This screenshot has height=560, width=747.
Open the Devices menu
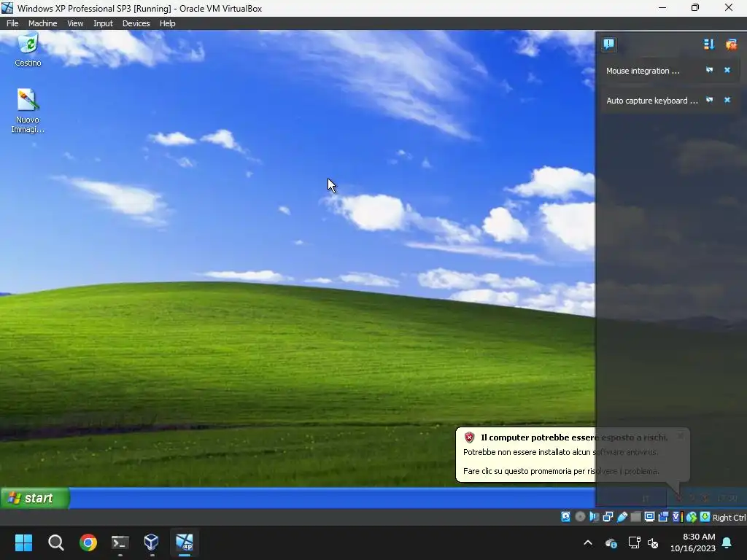click(x=136, y=23)
